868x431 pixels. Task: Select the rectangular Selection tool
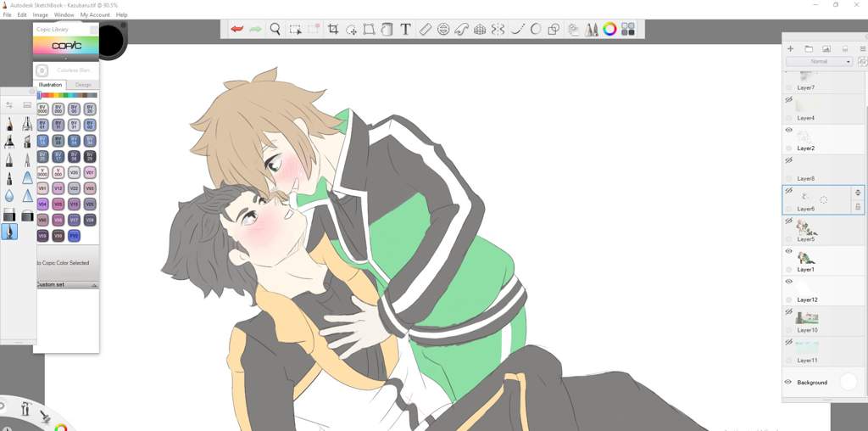click(296, 30)
